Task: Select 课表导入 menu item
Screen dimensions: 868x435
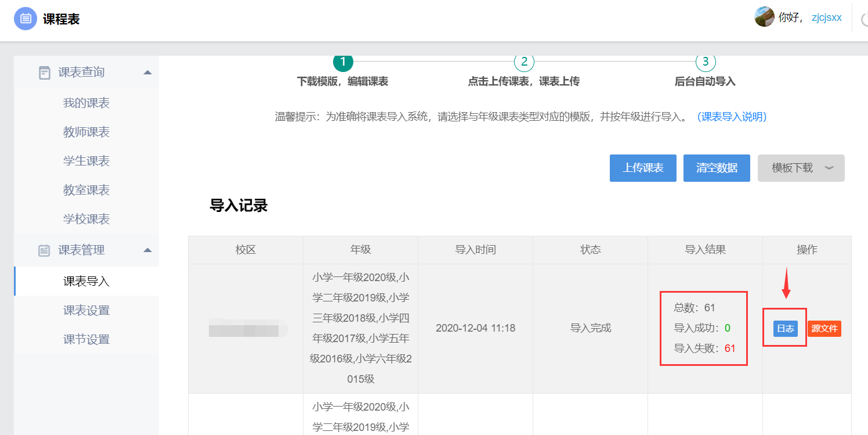Action: pyautogui.click(x=86, y=282)
